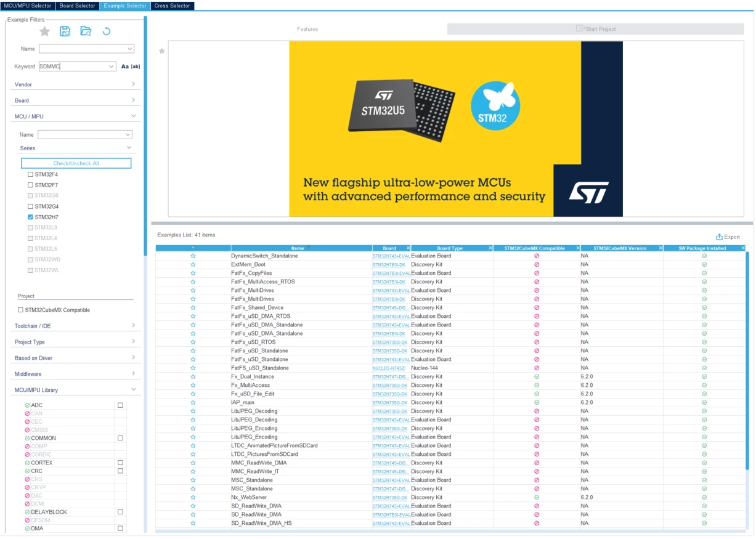This screenshot has height=539, width=756.
Task: Switch to the Board Selector tab
Action: point(78,6)
